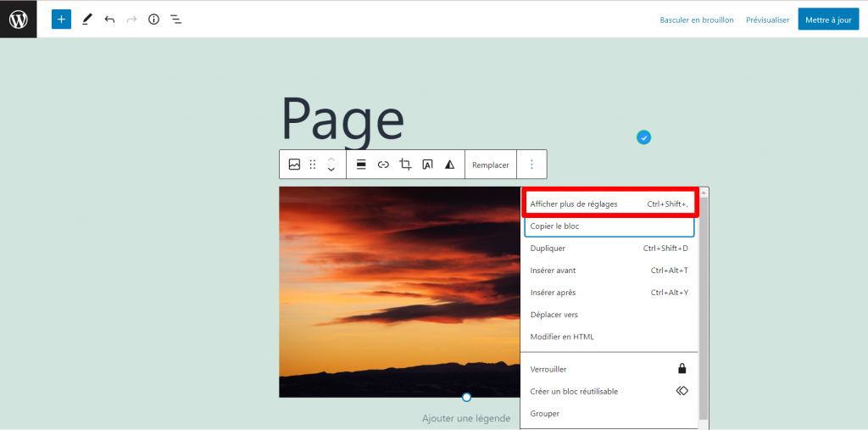Click the 'Ajouter une légende' caption field
Image resolution: width=868 pixels, height=430 pixels.
466,418
